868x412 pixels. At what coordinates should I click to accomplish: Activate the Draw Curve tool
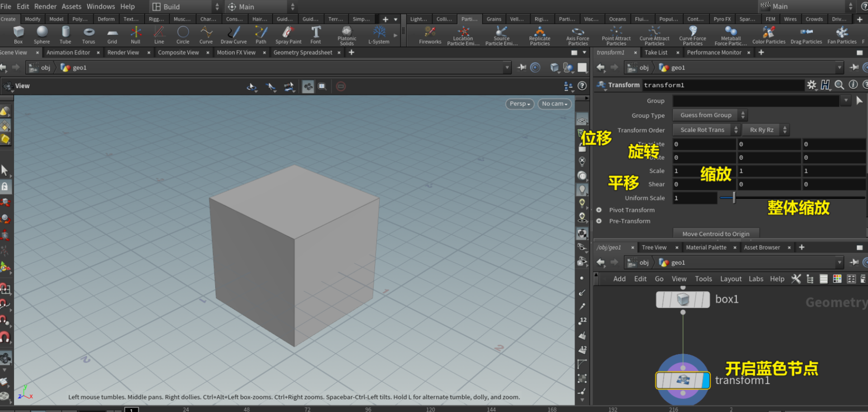(234, 35)
